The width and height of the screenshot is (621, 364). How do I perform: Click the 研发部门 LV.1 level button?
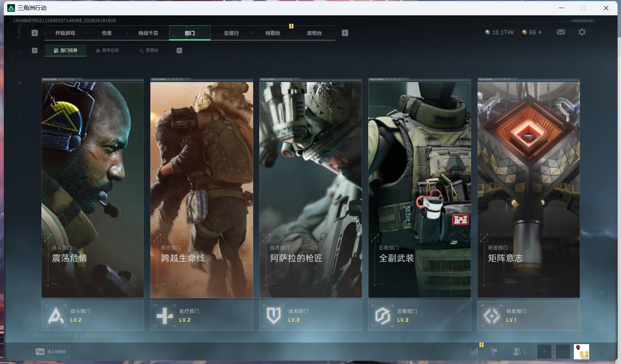(x=529, y=316)
